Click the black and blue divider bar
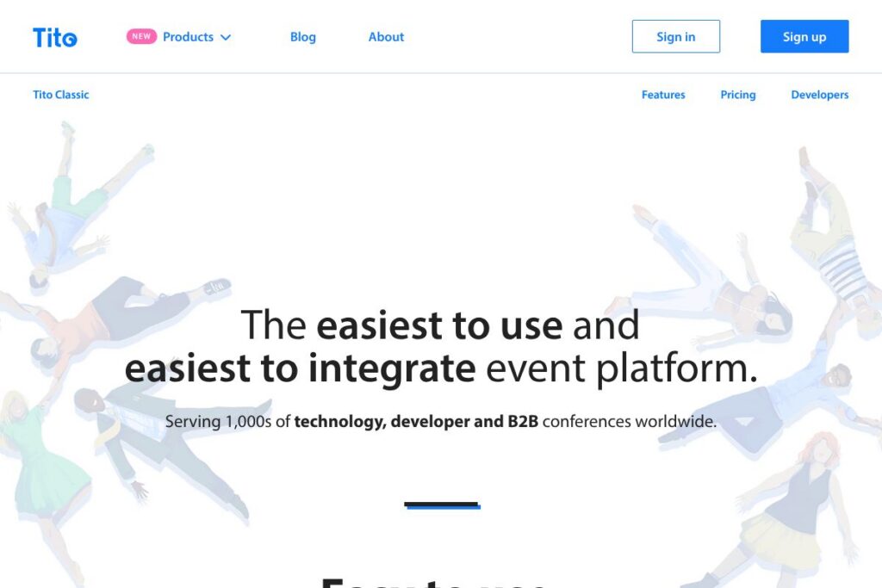Image resolution: width=882 pixels, height=588 pixels. [x=442, y=505]
